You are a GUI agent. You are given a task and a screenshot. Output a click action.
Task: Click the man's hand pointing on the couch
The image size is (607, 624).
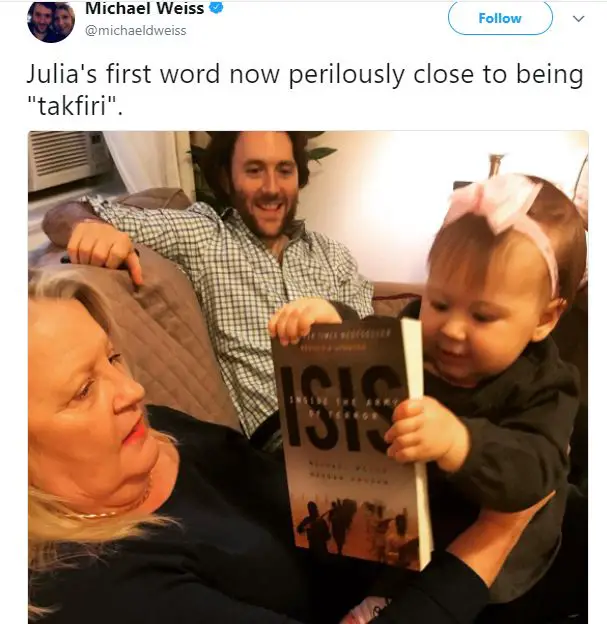pos(105,249)
